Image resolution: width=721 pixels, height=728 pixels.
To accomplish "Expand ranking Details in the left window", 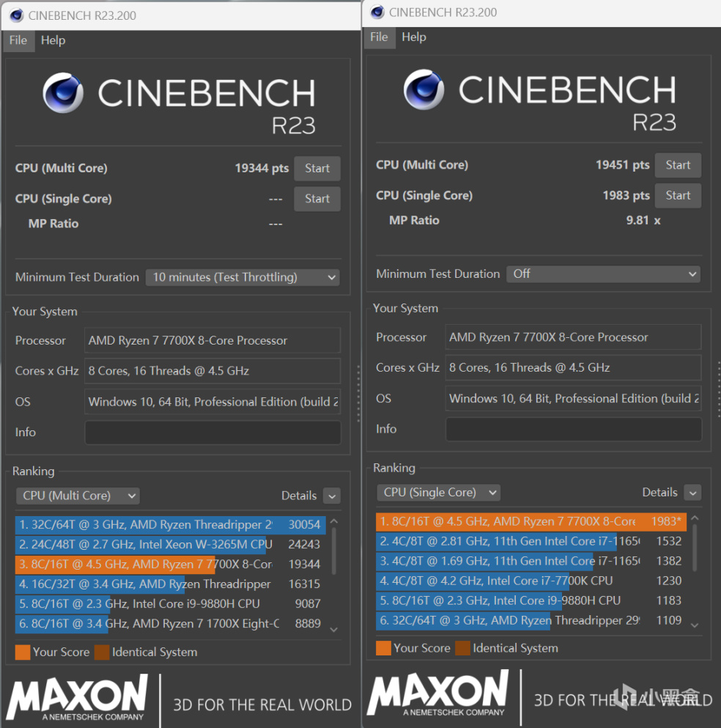I will tap(332, 496).
